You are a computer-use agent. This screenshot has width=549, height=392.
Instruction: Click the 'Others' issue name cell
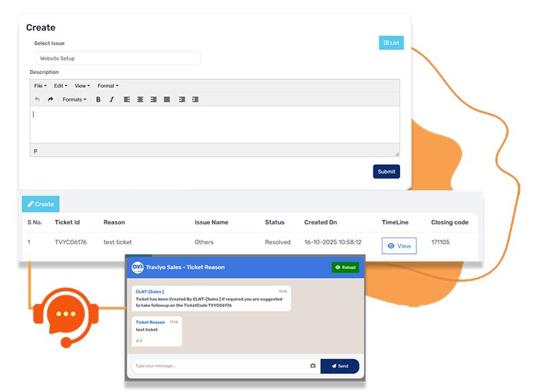[x=204, y=242]
